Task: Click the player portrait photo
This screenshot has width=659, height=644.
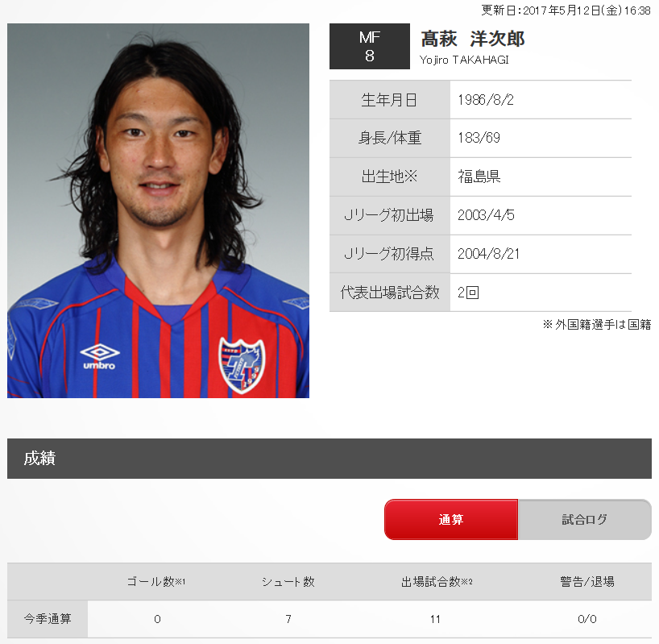Action: point(158,210)
